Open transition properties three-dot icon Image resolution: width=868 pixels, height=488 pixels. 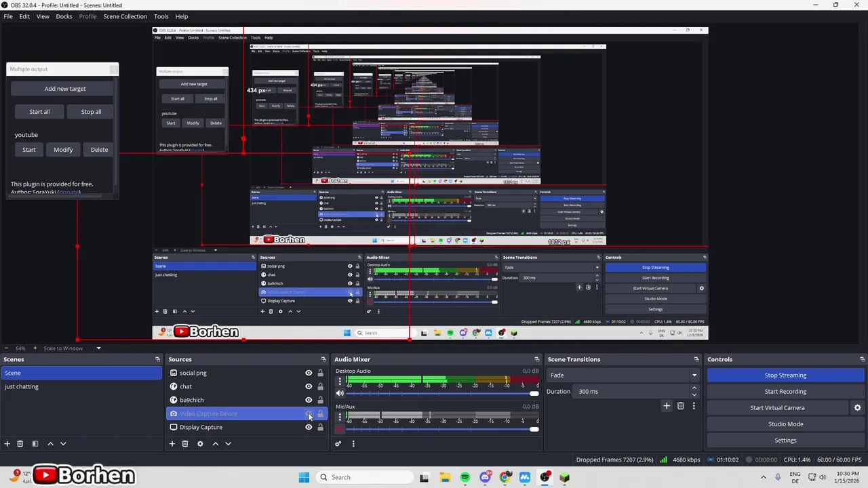[x=694, y=406]
